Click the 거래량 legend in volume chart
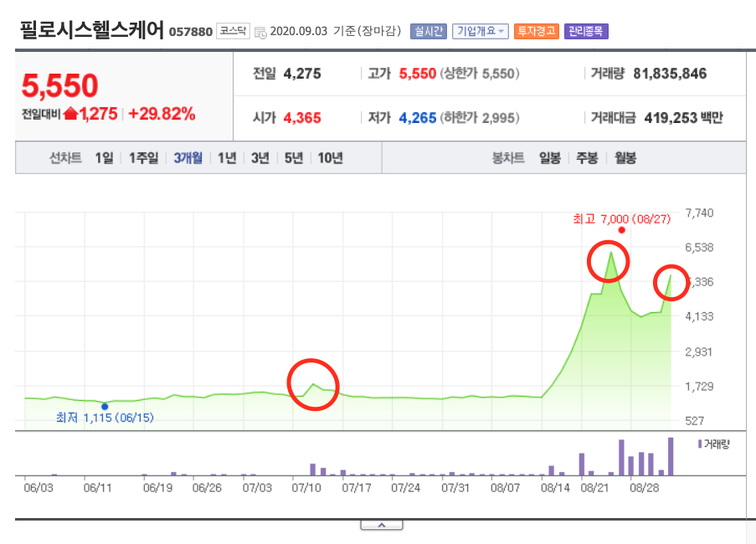This screenshot has width=756, height=544. (714, 444)
